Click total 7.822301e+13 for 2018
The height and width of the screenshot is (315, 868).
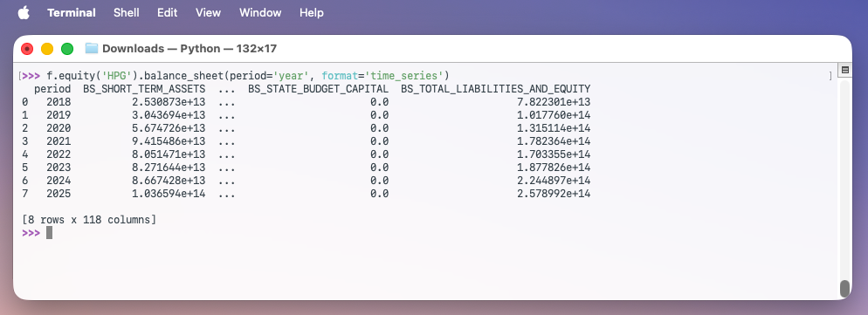tap(554, 102)
